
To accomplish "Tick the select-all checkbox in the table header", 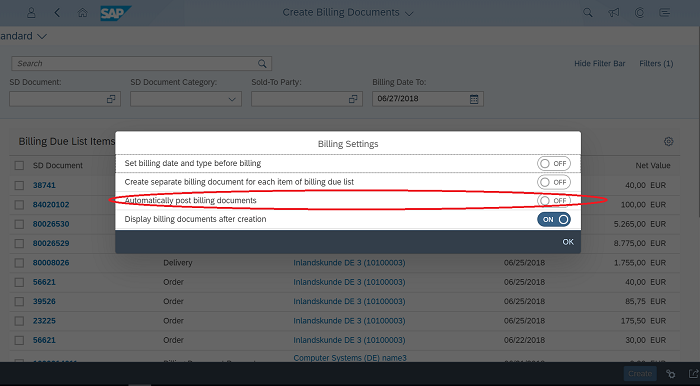I will click(x=19, y=166).
